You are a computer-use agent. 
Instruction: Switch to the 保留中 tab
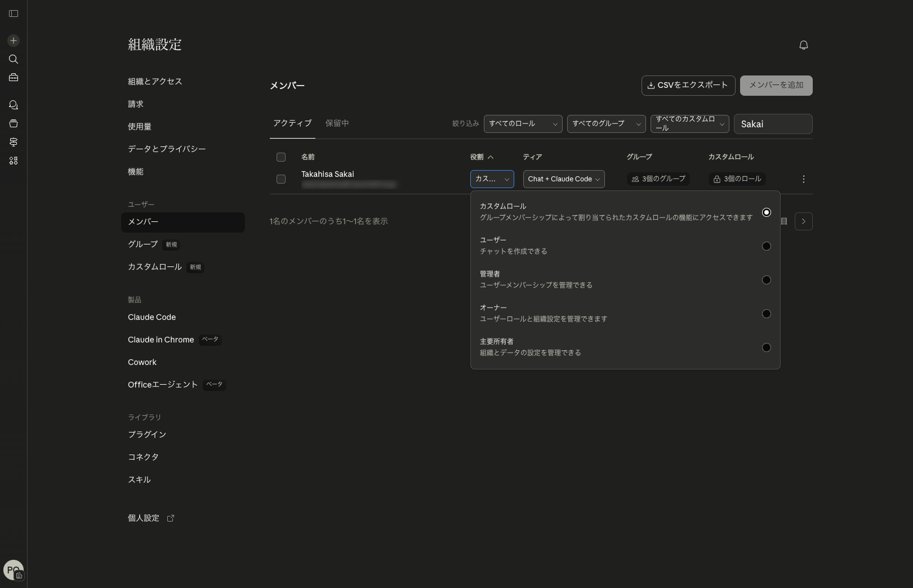(x=337, y=123)
